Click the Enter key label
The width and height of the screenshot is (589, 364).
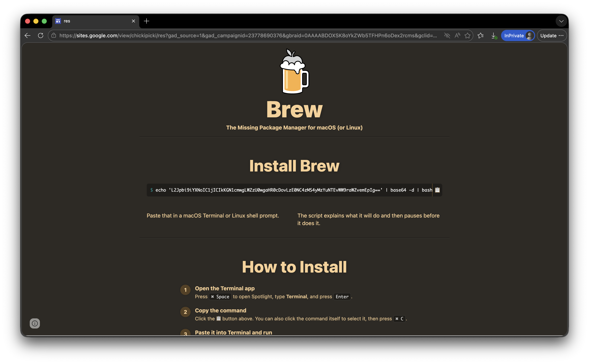coord(342,297)
